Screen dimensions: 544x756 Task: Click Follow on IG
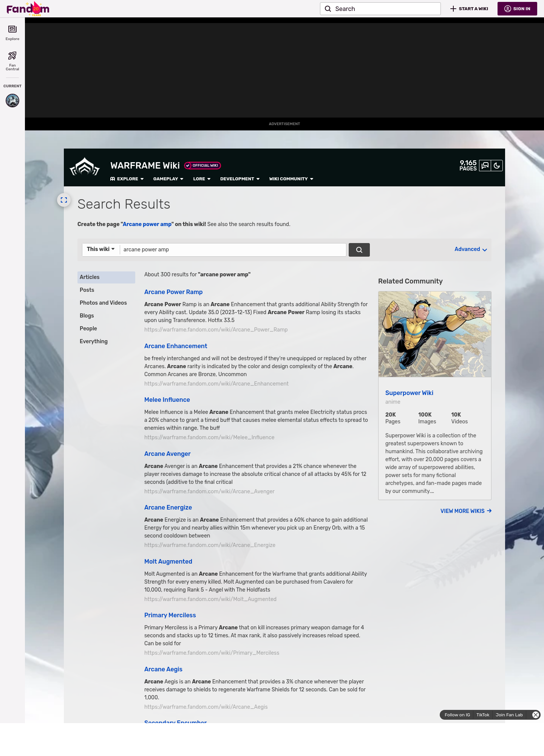457,715
